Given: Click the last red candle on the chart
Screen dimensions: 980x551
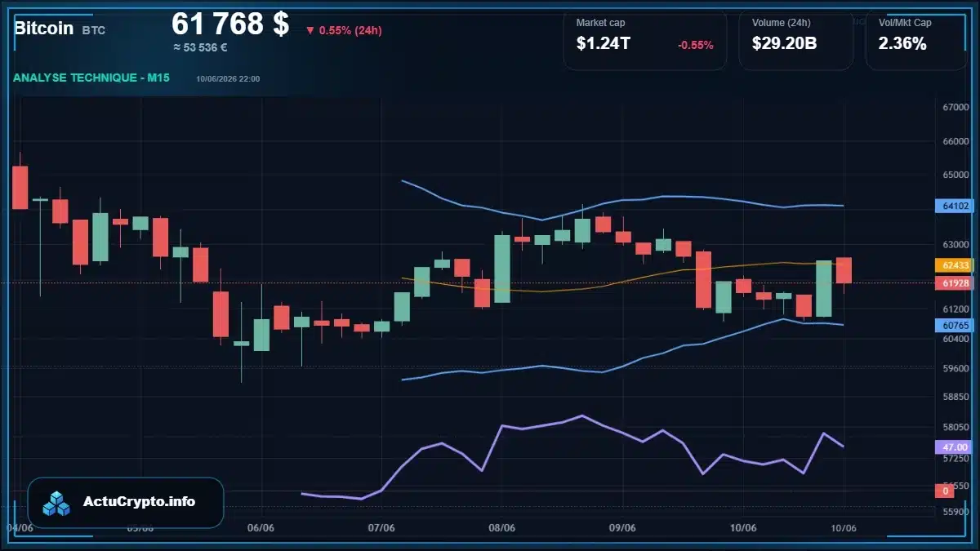Looking at the screenshot, I should 844,270.
